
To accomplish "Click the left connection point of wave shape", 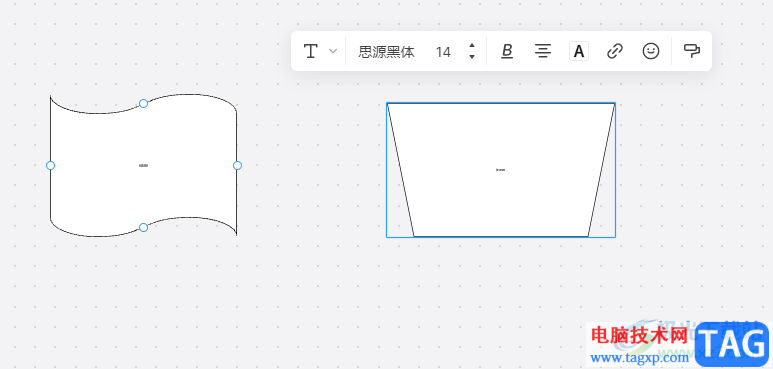I will click(50, 166).
